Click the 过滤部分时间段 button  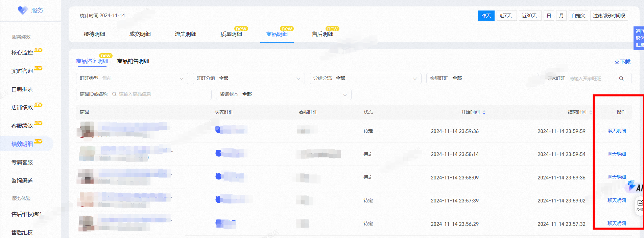pos(609,16)
